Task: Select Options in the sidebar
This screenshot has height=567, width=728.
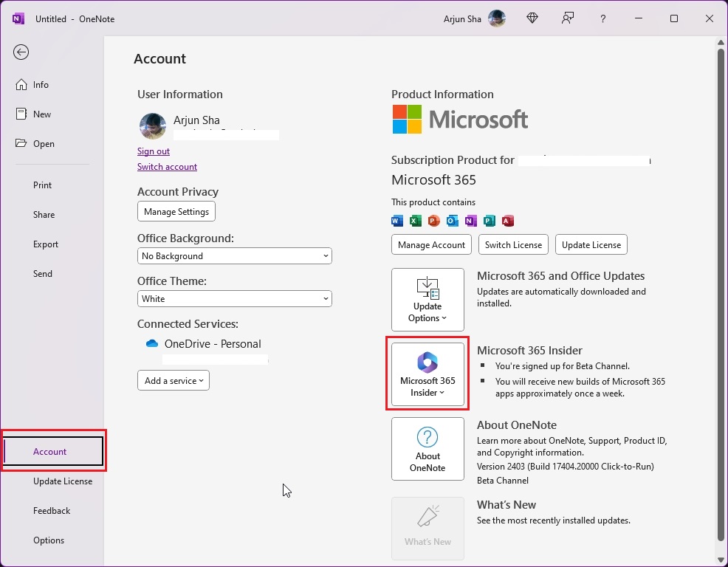Action: pos(49,540)
